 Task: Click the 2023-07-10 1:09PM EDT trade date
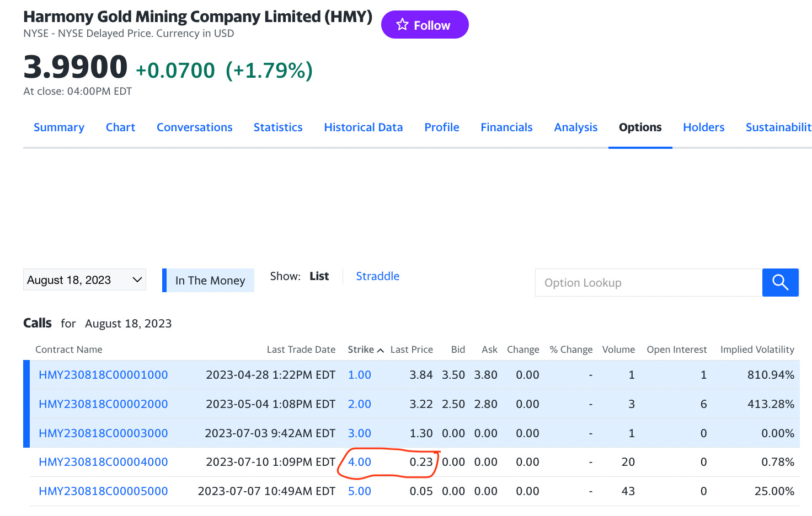[271, 462]
